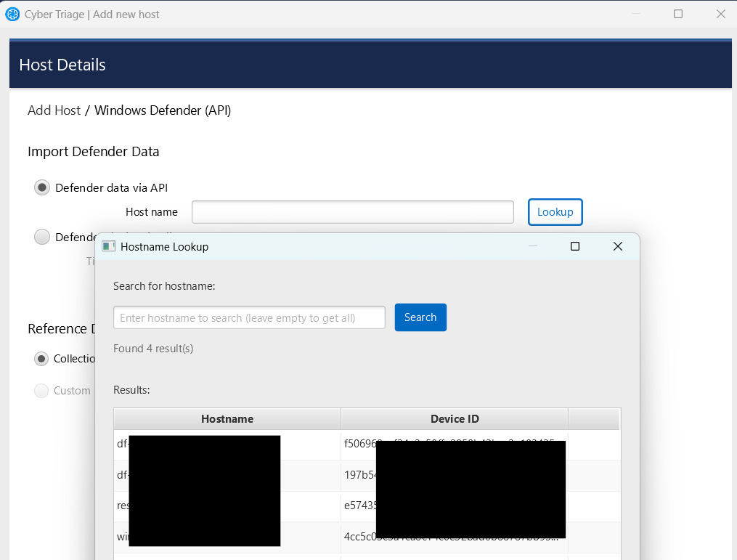Focus the hostname search input

pos(249,317)
